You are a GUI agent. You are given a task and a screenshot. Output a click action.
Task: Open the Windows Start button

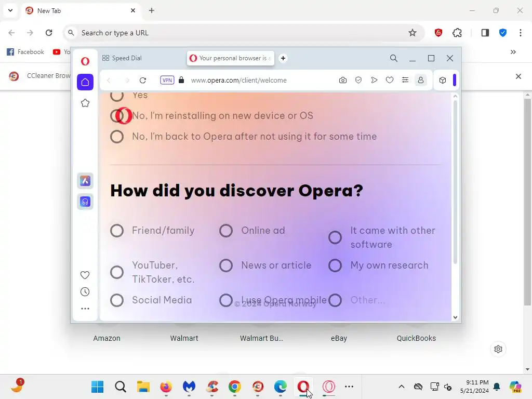click(x=97, y=387)
